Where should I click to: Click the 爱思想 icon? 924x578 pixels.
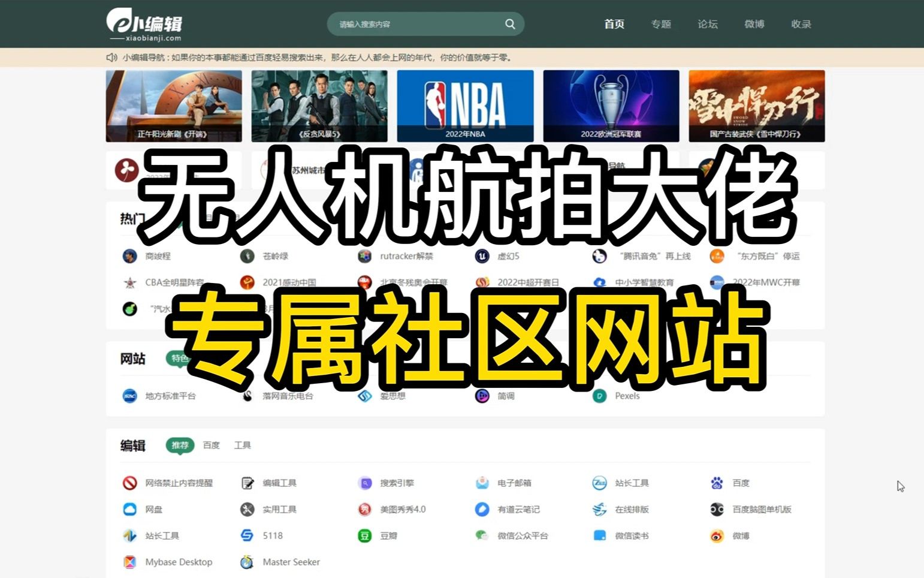point(365,396)
